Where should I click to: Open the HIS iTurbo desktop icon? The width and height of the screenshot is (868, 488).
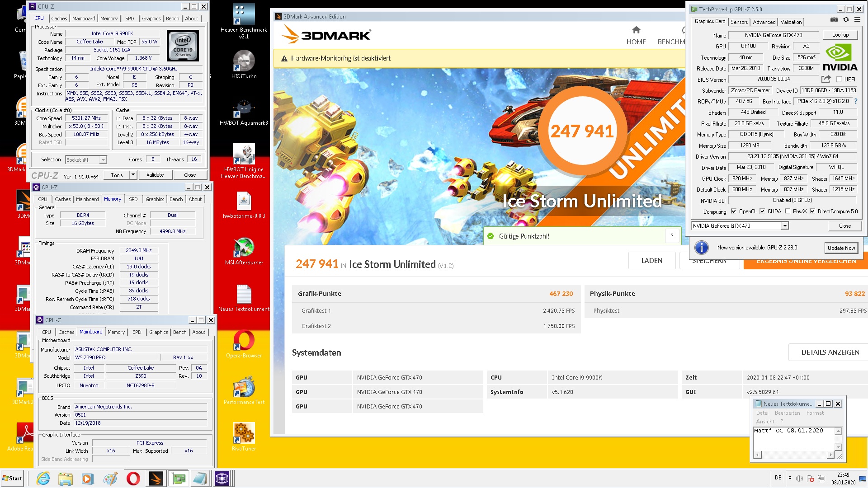(x=244, y=65)
